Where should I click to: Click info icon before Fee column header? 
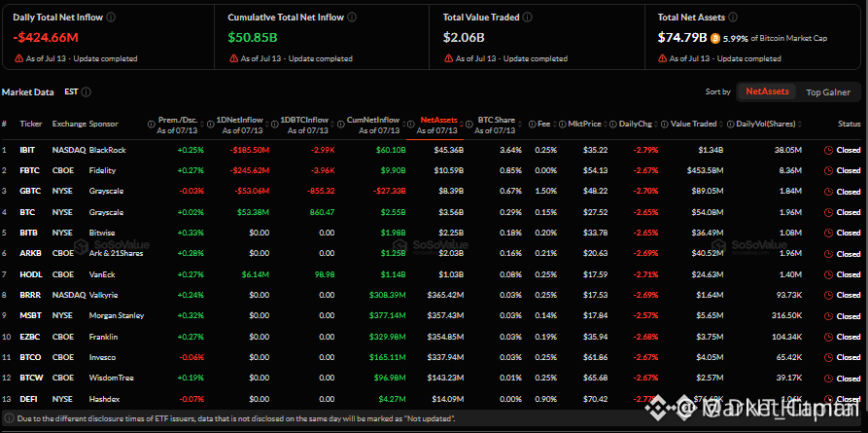point(532,125)
